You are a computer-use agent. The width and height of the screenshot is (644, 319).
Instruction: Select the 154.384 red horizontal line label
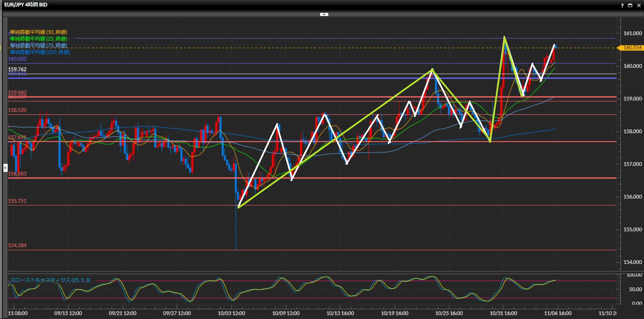17,245
